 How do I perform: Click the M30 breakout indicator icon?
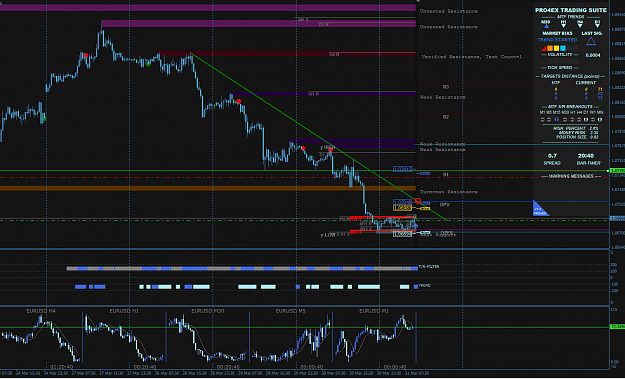click(x=564, y=120)
